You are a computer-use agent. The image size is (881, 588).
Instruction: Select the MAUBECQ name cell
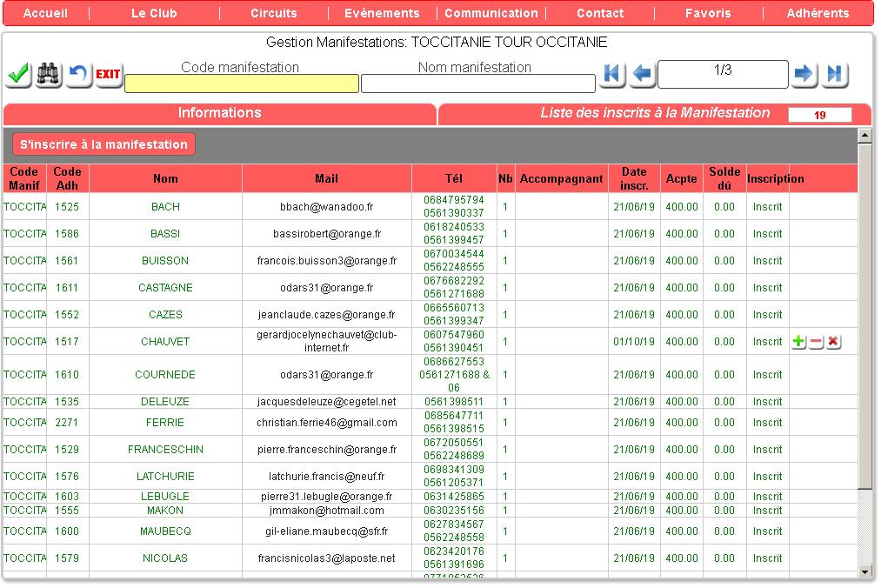click(x=166, y=531)
